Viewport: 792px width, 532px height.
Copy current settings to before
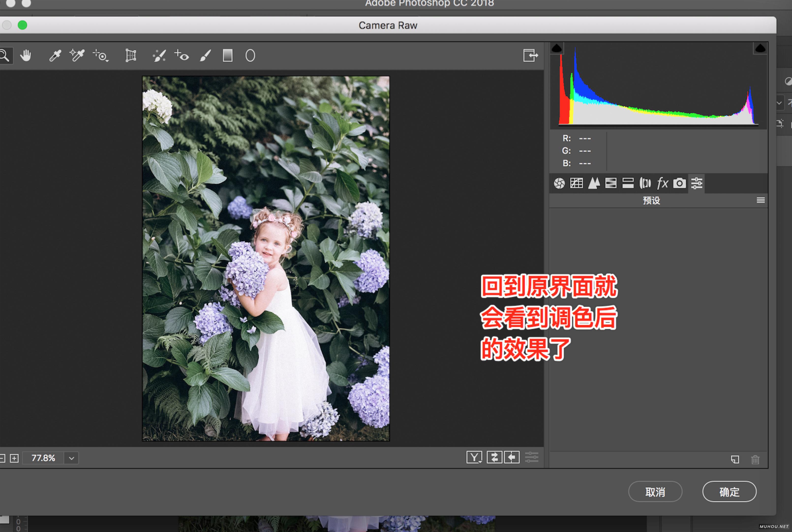[512, 457]
